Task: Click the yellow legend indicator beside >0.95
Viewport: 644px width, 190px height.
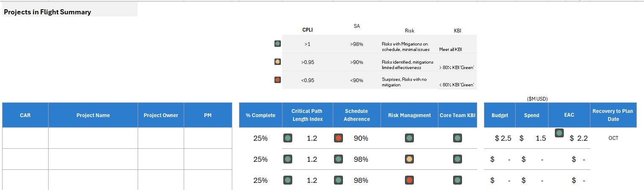Action: pyautogui.click(x=277, y=62)
